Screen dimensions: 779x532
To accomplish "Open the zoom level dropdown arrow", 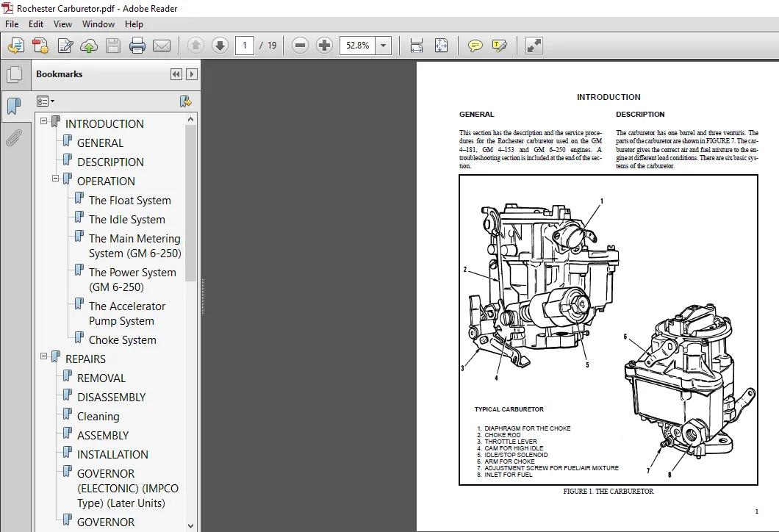I will (383, 46).
